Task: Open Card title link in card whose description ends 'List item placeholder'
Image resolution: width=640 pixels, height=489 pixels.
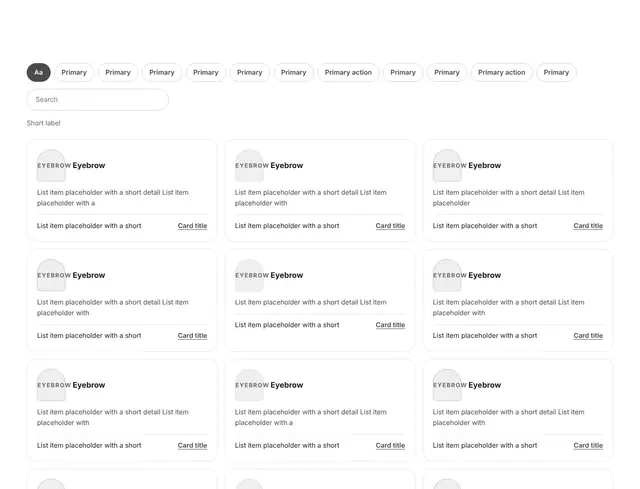Action: (x=588, y=226)
